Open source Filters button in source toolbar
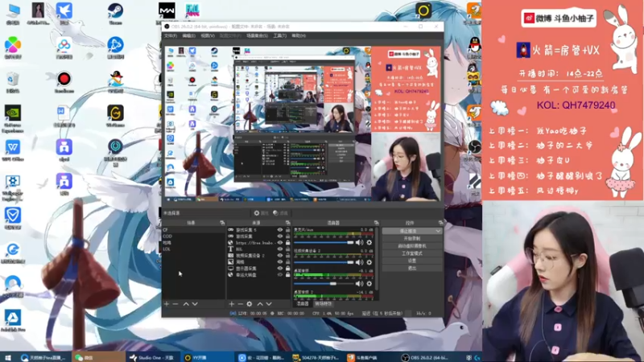Screen dimensions: 644x362 (x=280, y=213)
